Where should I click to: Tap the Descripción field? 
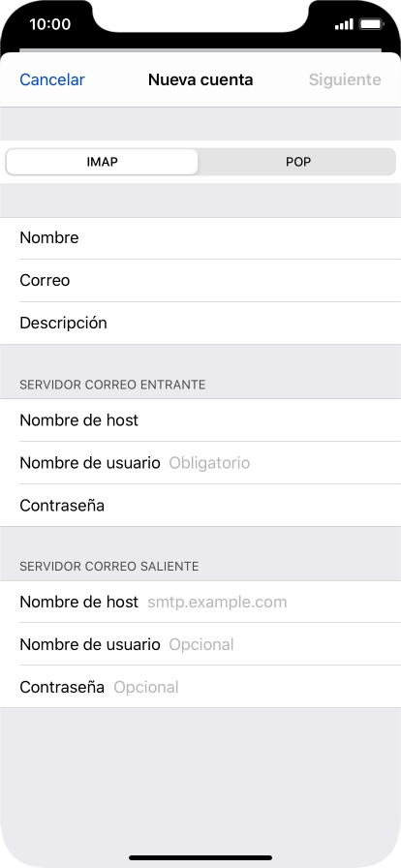click(x=200, y=324)
